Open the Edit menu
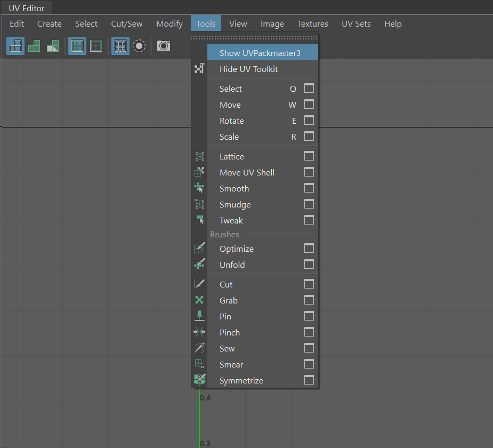Screen dimensions: 493x448 point(17,23)
